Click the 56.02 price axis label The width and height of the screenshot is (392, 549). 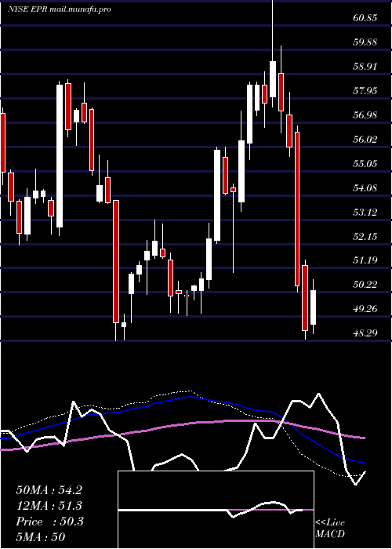tap(365, 140)
